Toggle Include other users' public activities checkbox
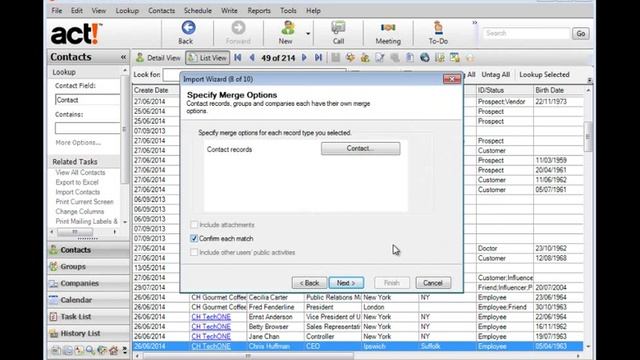640x360 pixels. (x=194, y=252)
